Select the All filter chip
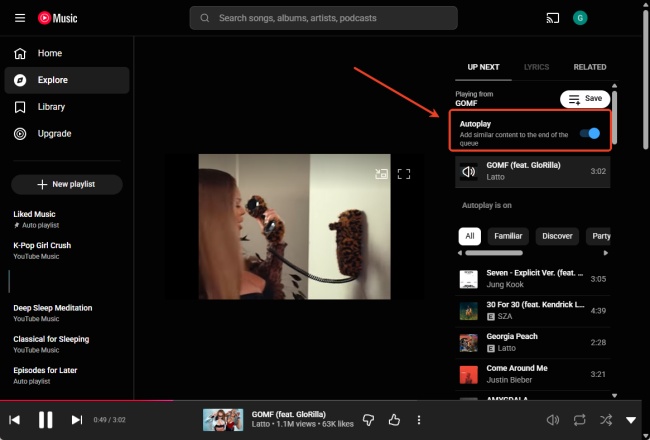Image resolution: width=650 pixels, height=440 pixels. pos(470,236)
